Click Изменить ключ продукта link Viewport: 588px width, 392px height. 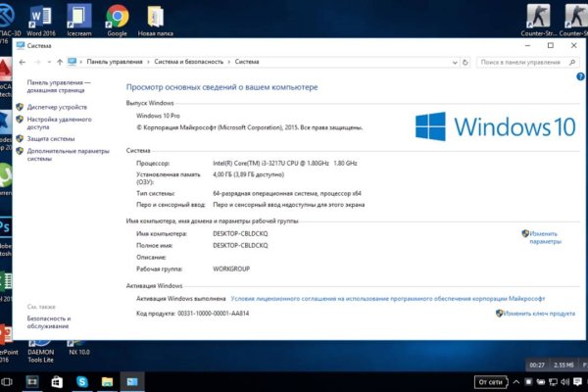pos(539,314)
